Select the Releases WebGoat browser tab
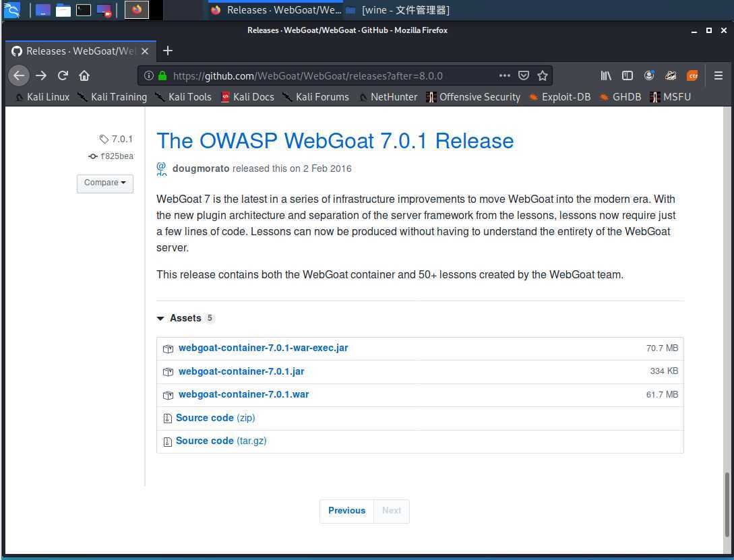Viewport: 734px width, 560px height. (80, 51)
